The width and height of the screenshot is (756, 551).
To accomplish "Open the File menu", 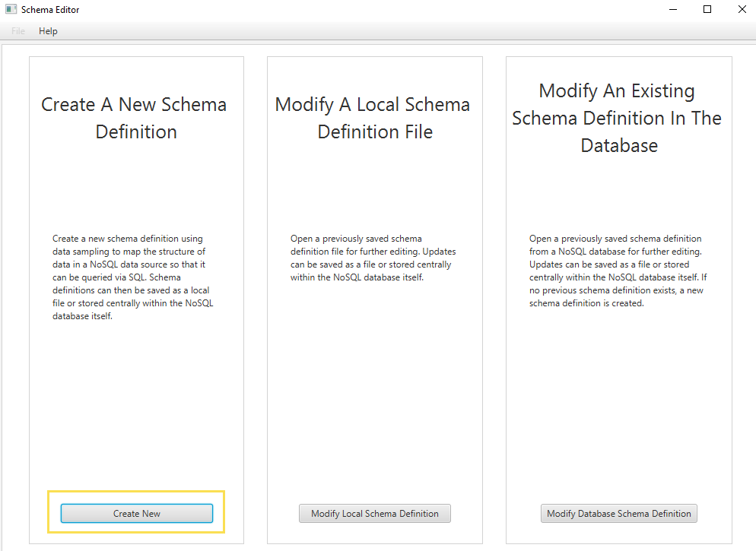I will (x=18, y=31).
